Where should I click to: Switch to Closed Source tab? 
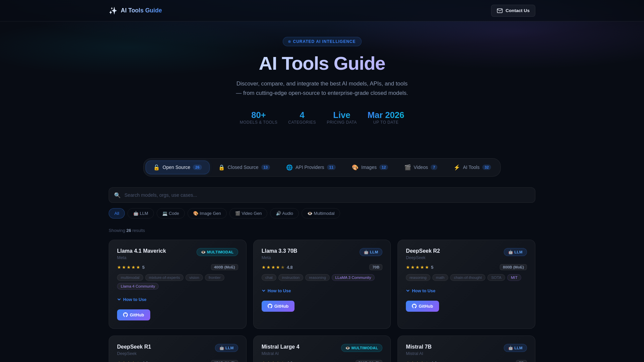(x=244, y=168)
